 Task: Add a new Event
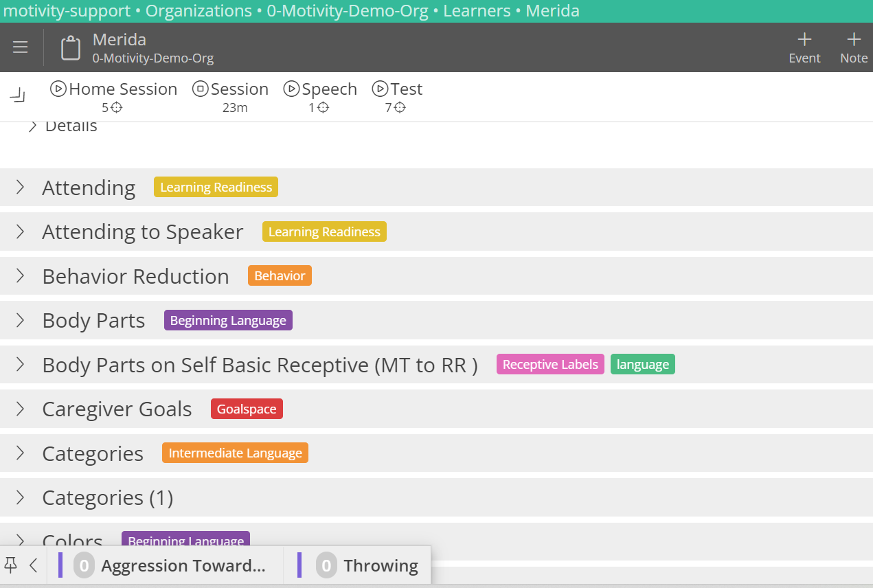(804, 47)
